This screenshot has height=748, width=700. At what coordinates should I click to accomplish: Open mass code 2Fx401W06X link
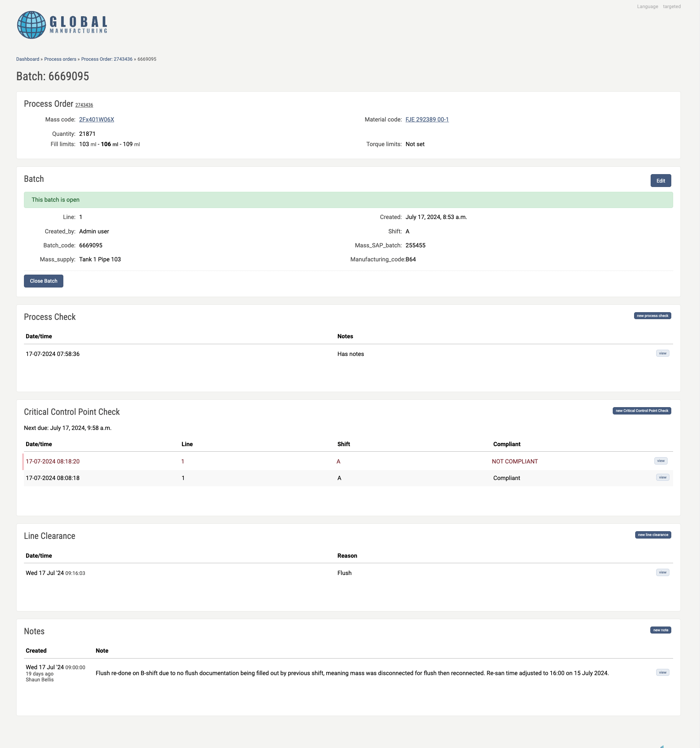(x=96, y=119)
